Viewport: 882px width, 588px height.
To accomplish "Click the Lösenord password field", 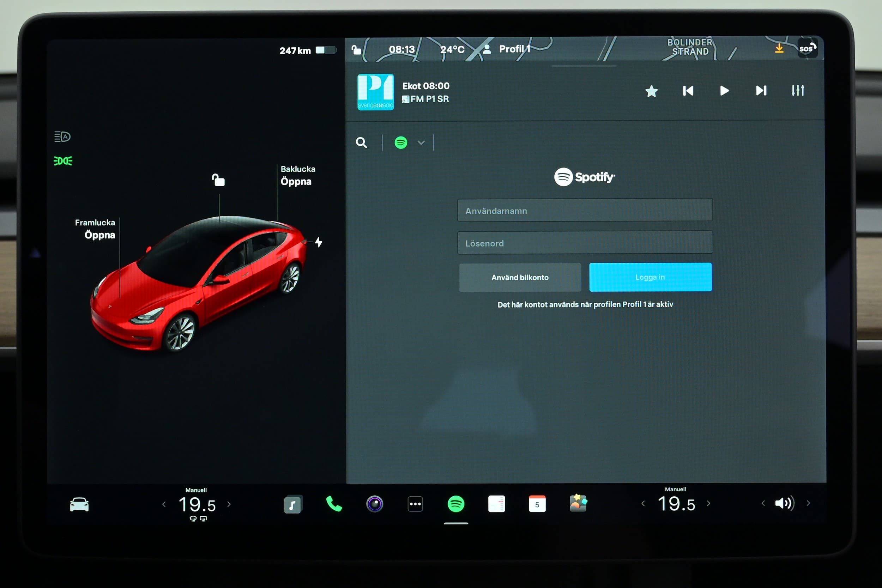I will point(585,243).
